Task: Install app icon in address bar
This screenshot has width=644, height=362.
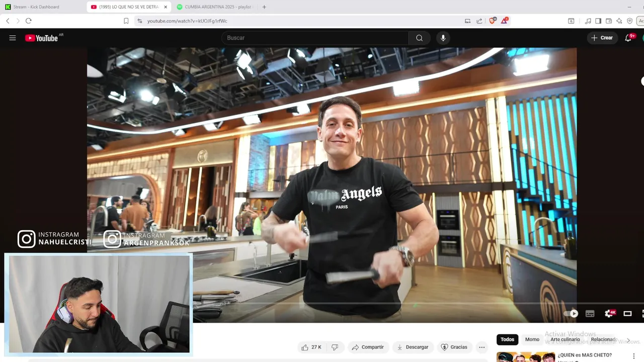Action: point(467,21)
